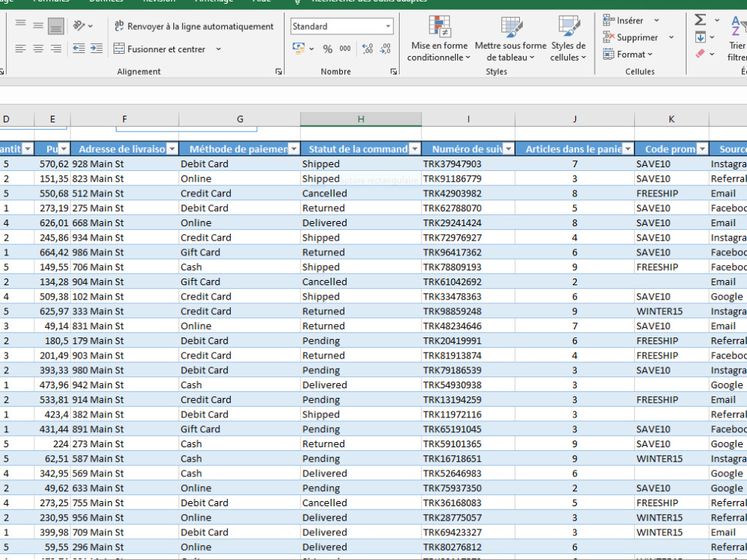
Task: Click the Clear eraser icon
Action: [700, 53]
